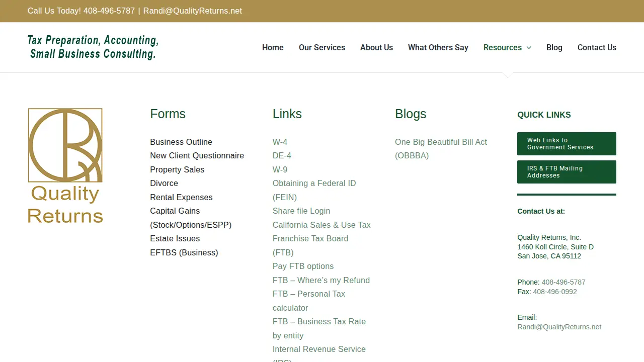Open the W-9 link
The width and height of the screenshot is (644, 362).
(x=280, y=170)
